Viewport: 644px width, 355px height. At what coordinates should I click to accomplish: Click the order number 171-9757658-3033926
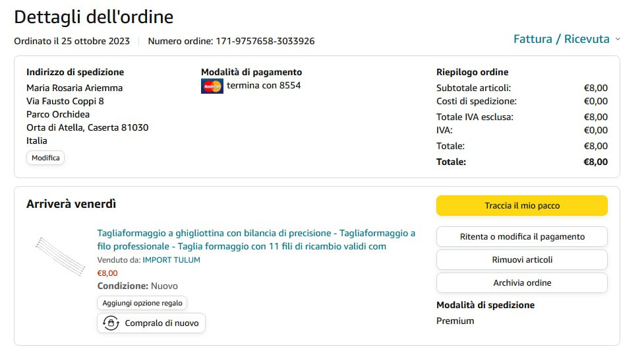266,41
